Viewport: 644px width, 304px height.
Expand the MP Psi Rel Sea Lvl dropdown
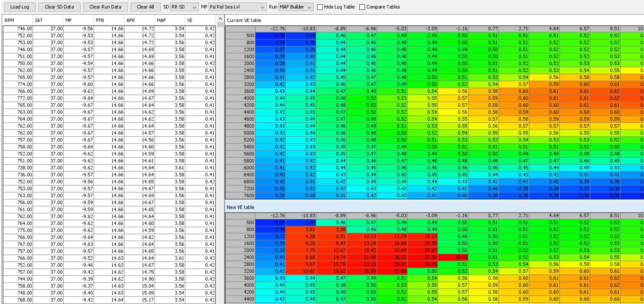[x=237, y=7]
